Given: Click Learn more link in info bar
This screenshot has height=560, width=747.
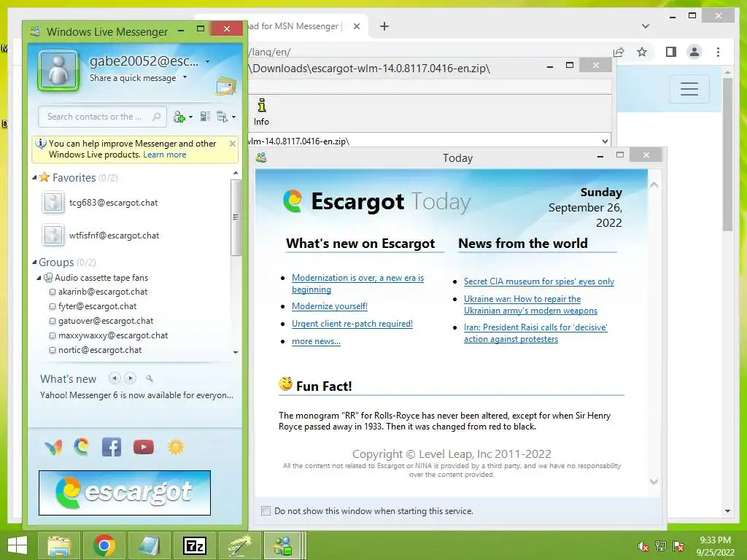Looking at the screenshot, I should 164,155.
